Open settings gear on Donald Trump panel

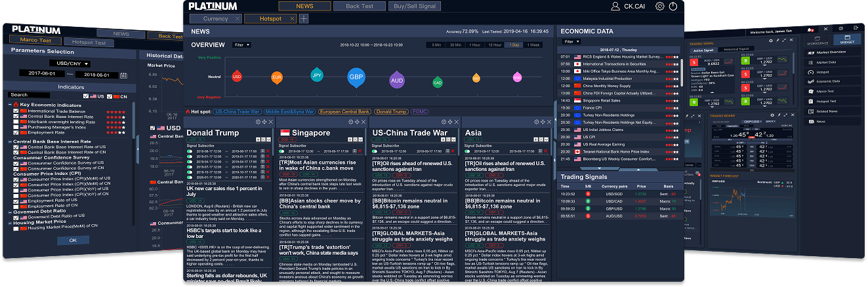pyautogui.click(x=258, y=122)
